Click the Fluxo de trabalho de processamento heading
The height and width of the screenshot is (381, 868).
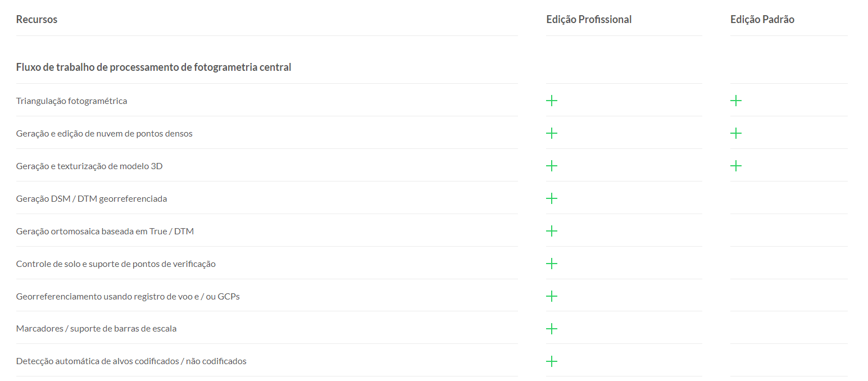153,67
